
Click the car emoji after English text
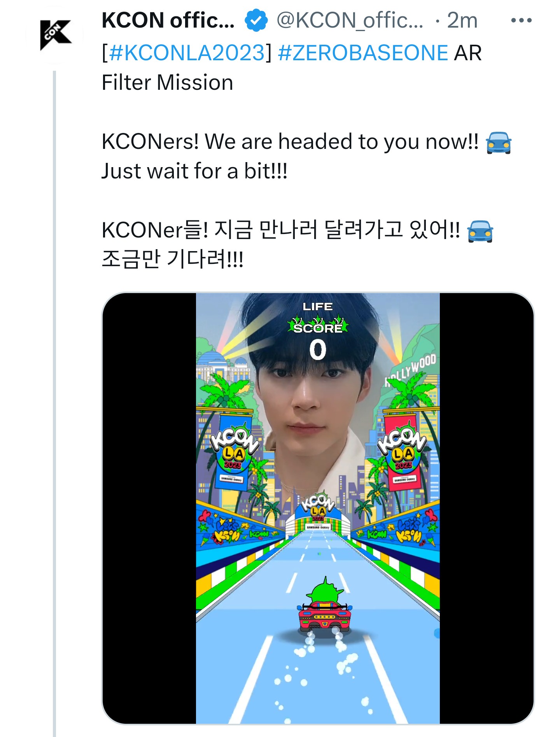(x=499, y=143)
